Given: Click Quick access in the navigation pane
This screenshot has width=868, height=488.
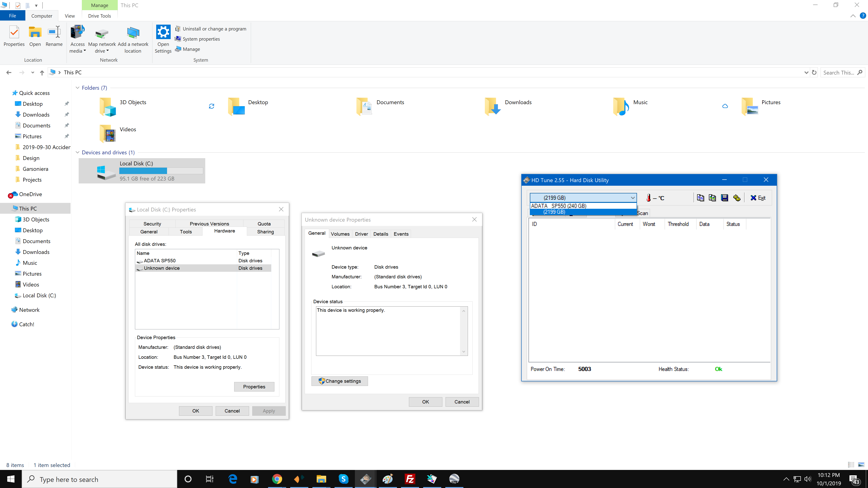Looking at the screenshot, I should pos(34,93).
